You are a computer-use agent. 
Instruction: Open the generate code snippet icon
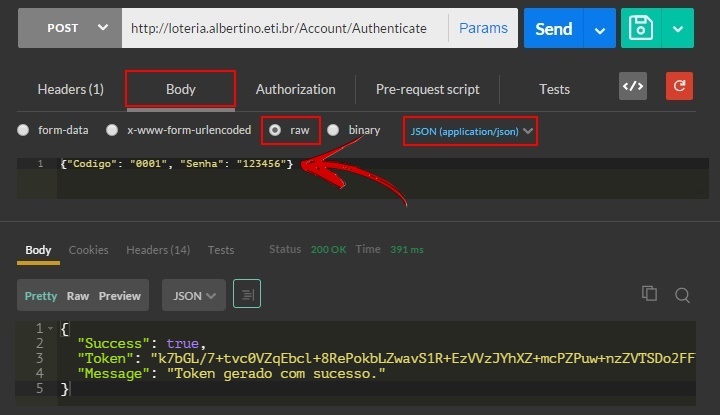pos(633,86)
